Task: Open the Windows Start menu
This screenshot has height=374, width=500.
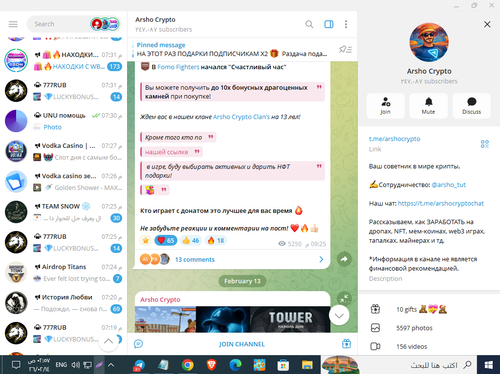Action: [489, 365]
